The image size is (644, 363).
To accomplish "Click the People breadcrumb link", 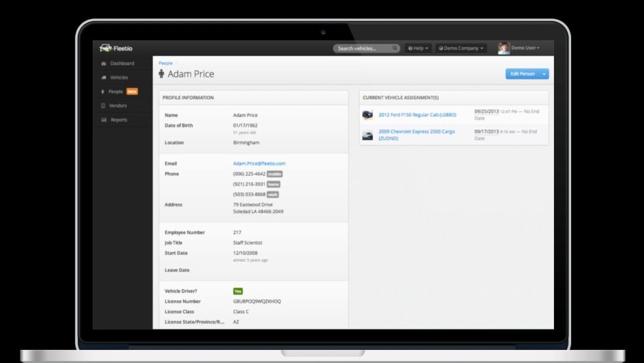I will click(x=166, y=63).
